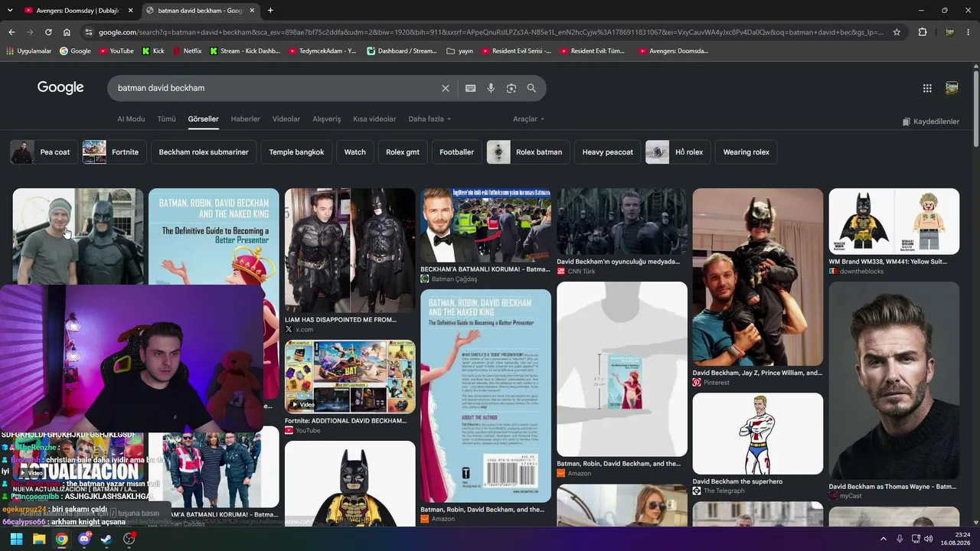Click the Chrome address bar URL
Image resolution: width=980 pixels, height=551 pixels.
[491, 32]
